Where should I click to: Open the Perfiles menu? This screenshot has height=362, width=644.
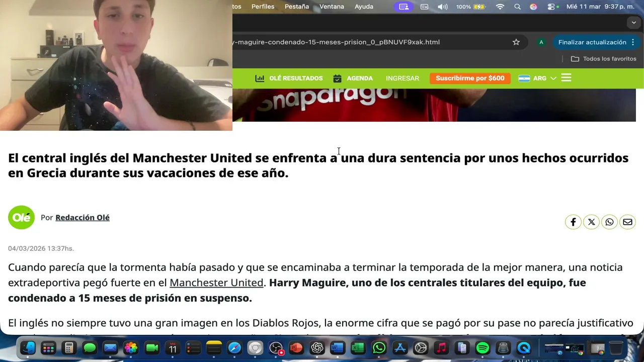point(263,7)
